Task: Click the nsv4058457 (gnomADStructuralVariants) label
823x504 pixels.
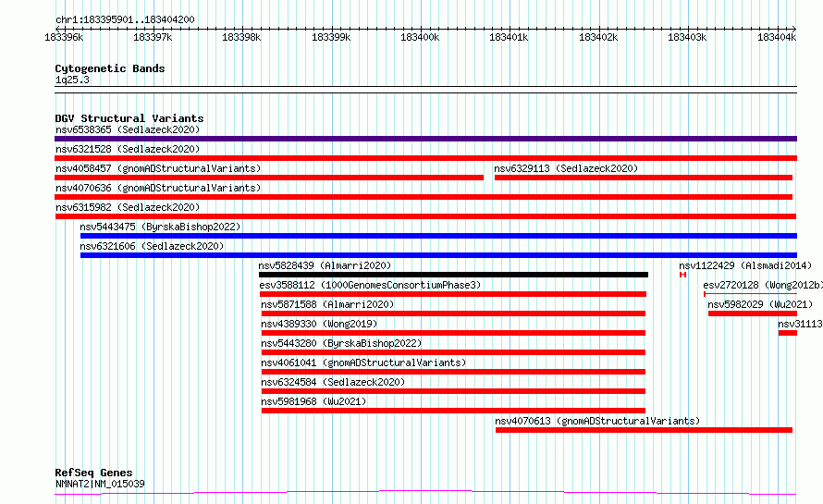Action: (x=158, y=168)
